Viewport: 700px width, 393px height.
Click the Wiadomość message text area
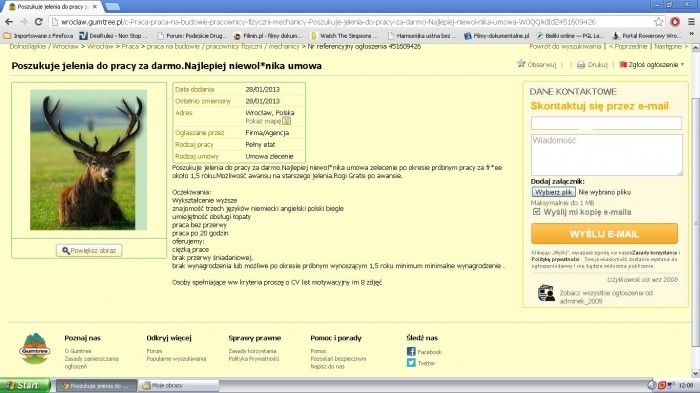click(606, 155)
